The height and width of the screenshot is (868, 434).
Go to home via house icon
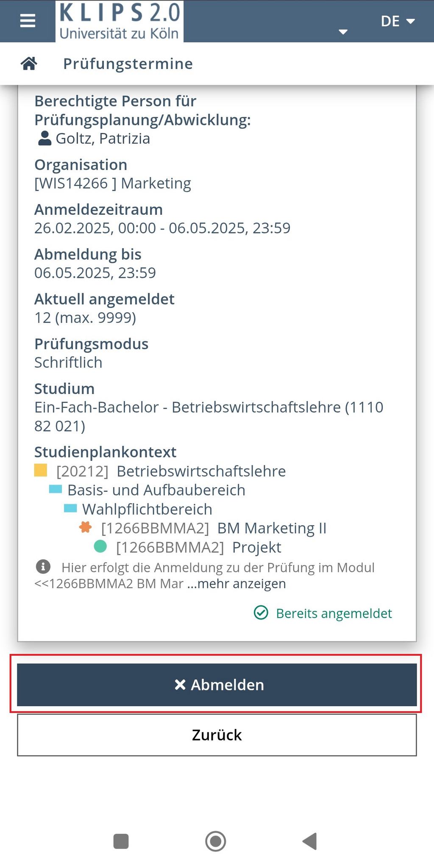(29, 64)
